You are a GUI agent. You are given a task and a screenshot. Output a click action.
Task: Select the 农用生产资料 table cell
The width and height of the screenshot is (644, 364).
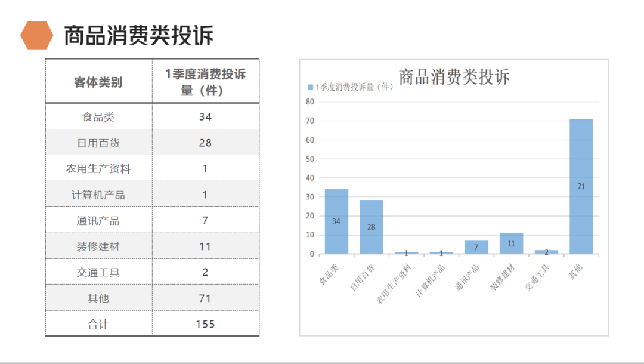point(98,169)
